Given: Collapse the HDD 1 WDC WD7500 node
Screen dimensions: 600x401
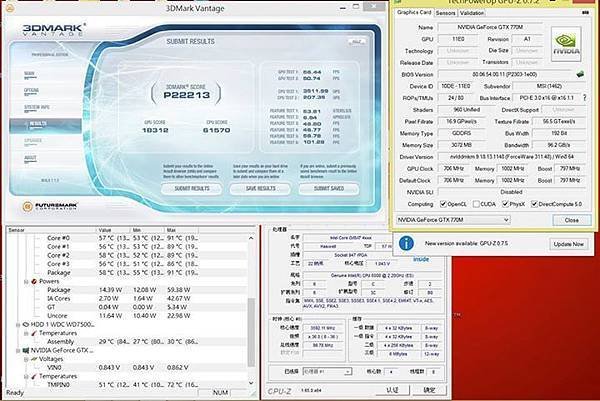Looking at the screenshot, I should point(18,325).
